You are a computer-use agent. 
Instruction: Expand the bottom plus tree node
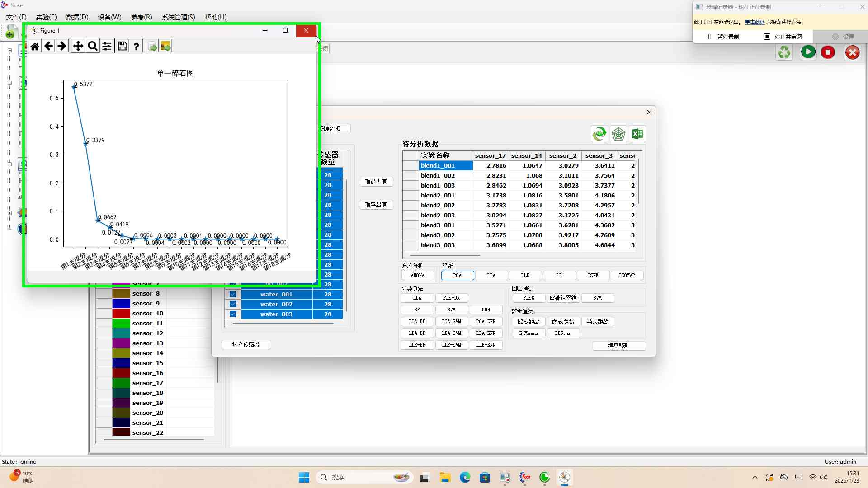point(9,213)
